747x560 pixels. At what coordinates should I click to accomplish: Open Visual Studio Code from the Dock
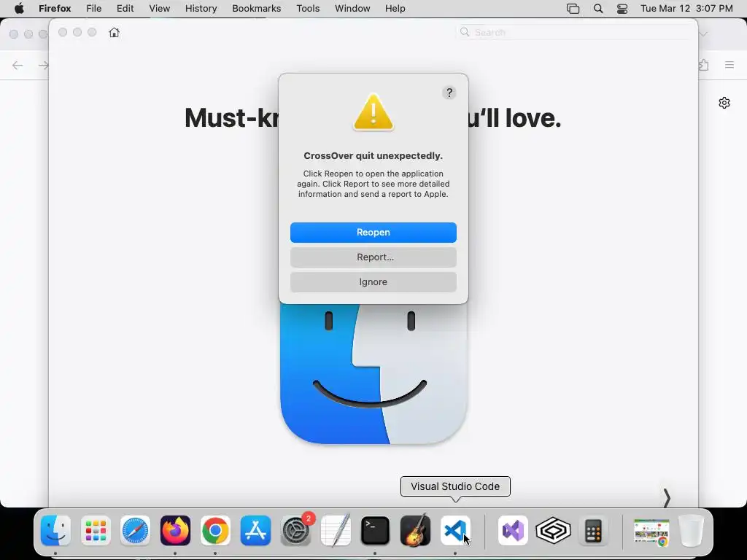pos(455,531)
